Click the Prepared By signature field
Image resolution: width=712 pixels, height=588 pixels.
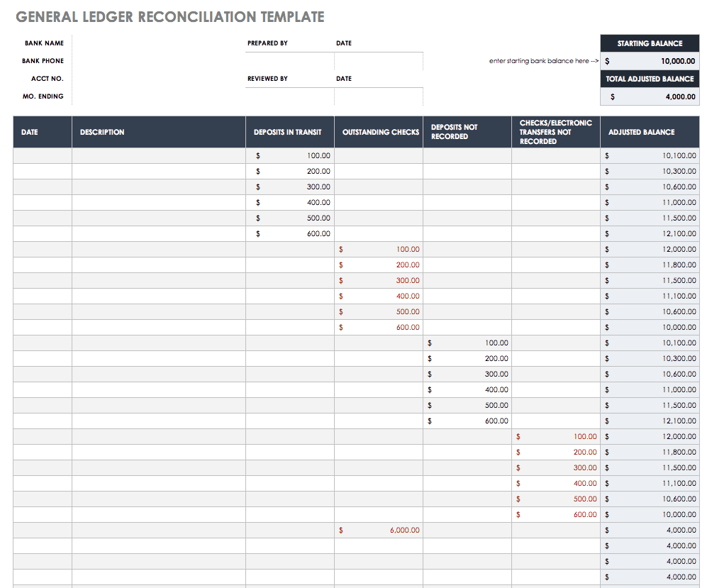[289, 61]
